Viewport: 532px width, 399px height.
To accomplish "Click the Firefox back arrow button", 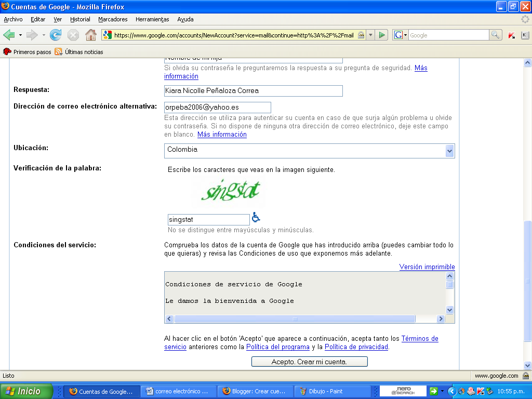I will [9, 35].
